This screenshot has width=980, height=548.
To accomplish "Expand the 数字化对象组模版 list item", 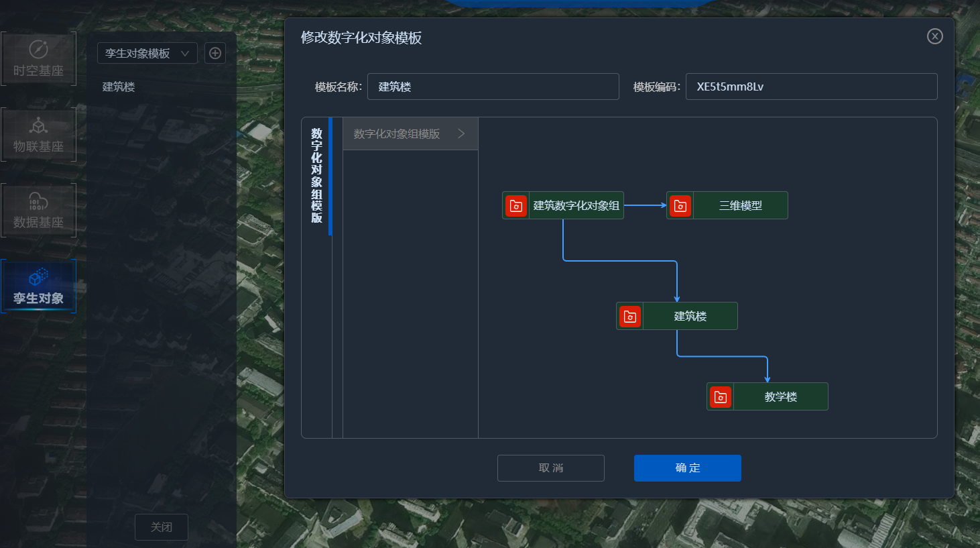I will point(410,134).
